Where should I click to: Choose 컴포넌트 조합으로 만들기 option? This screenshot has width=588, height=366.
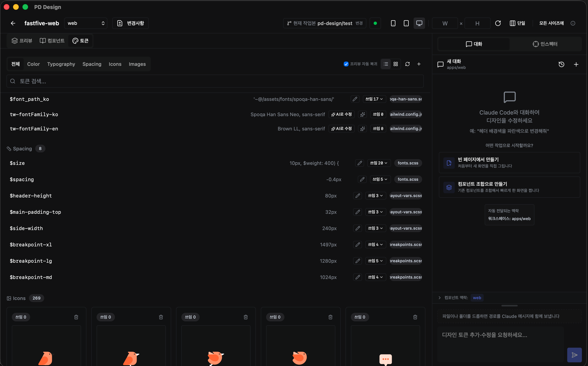click(509, 187)
